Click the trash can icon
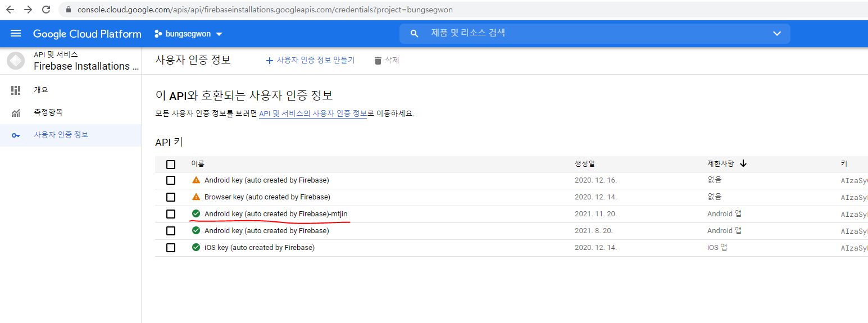868x323 pixels. (x=378, y=61)
